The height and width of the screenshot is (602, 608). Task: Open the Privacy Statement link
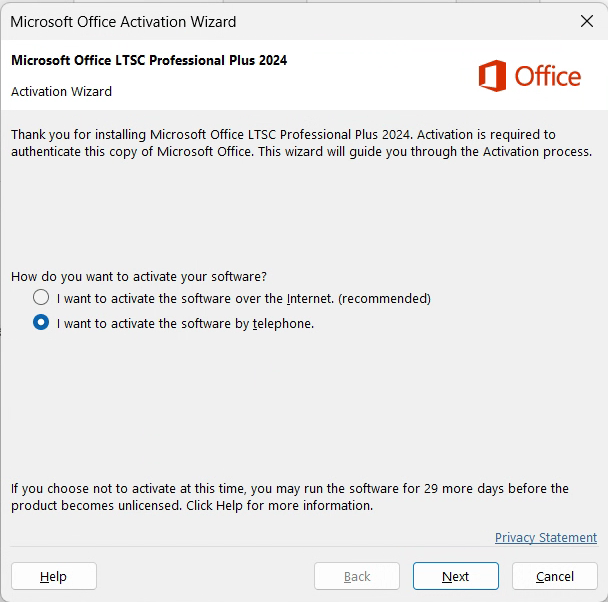(545, 538)
